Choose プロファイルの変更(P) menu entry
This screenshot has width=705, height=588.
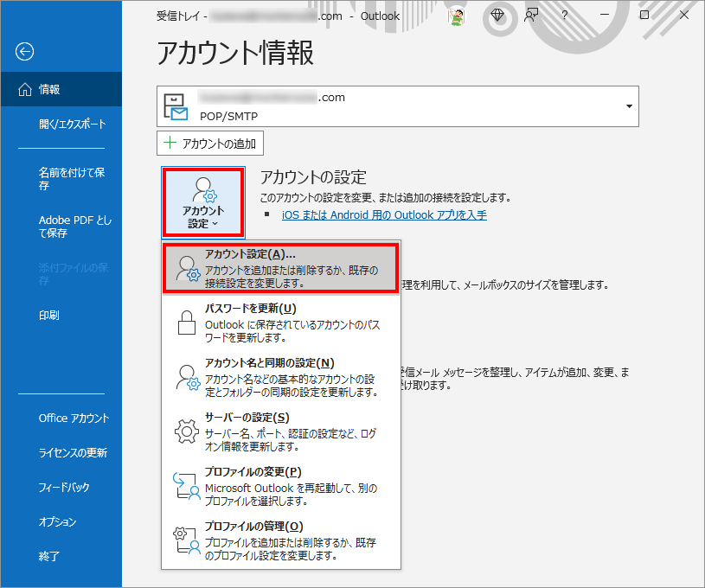click(x=280, y=486)
